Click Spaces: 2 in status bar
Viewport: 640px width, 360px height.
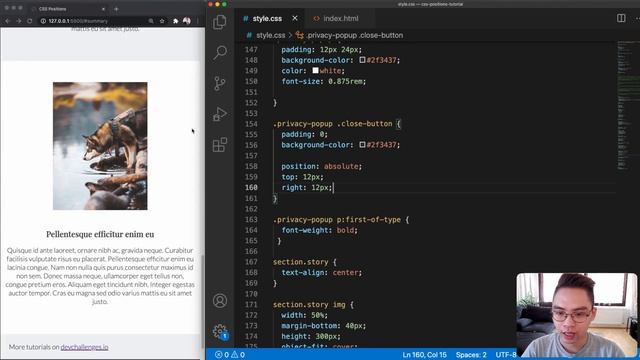pyautogui.click(x=471, y=355)
